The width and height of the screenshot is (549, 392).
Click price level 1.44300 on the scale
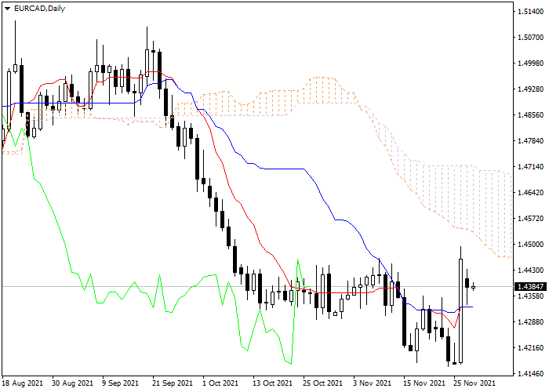point(531,270)
